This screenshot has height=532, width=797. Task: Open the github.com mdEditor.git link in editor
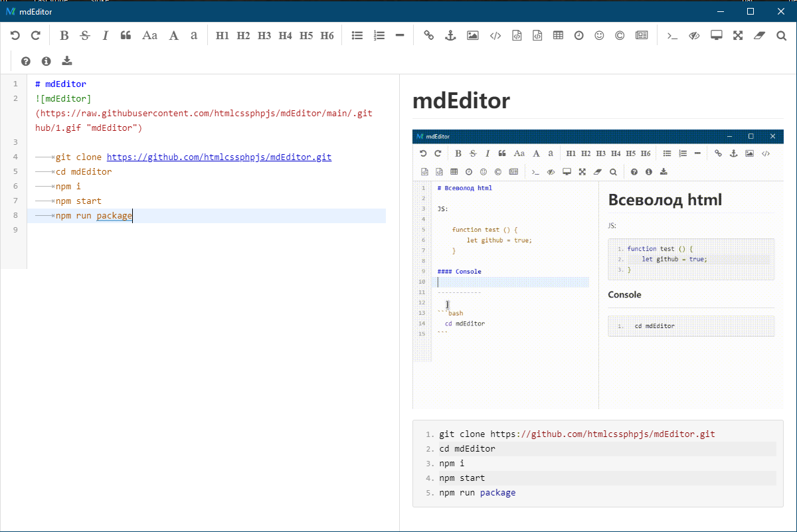click(x=219, y=157)
